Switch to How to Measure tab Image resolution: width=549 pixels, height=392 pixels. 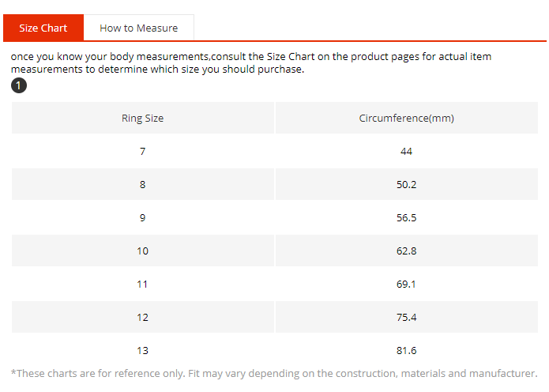[138, 28]
